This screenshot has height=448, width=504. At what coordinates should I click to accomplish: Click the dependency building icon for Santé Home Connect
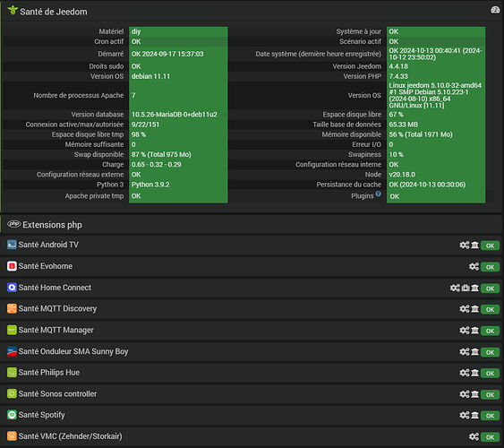click(x=475, y=288)
